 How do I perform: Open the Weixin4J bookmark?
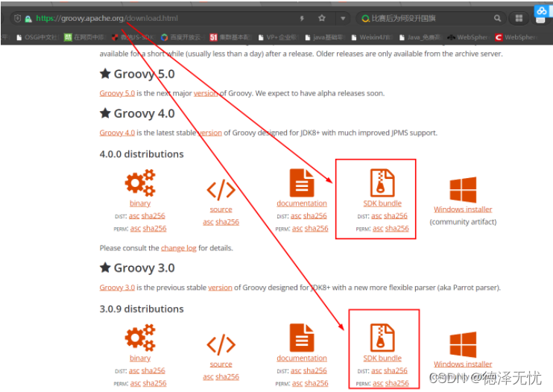372,37
